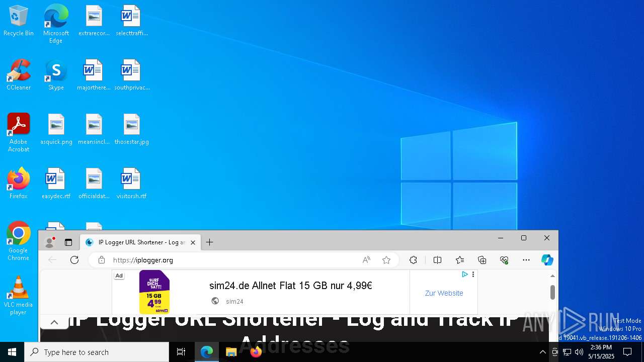Add page to favorites star icon
Screen dimensions: 644x362
(x=386, y=260)
